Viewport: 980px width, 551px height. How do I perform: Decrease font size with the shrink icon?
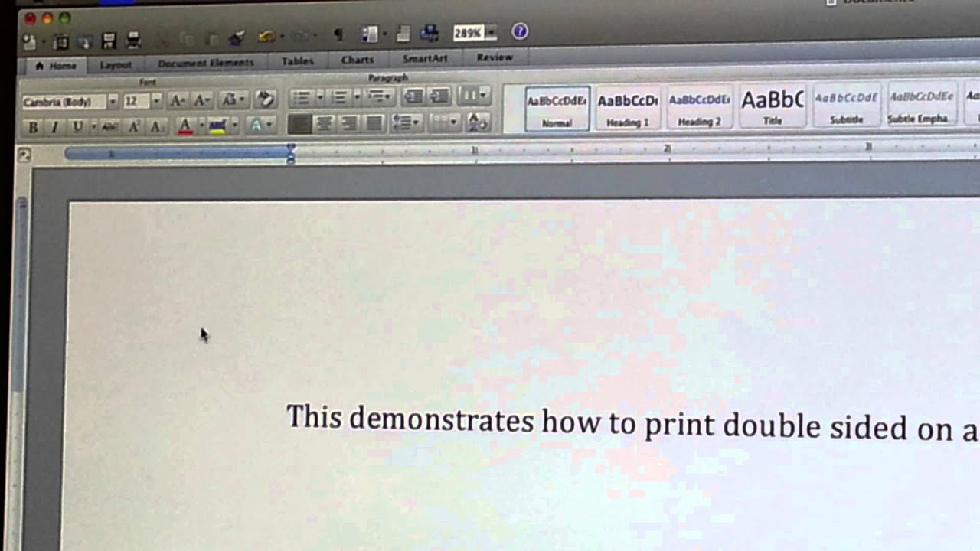coord(202,100)
